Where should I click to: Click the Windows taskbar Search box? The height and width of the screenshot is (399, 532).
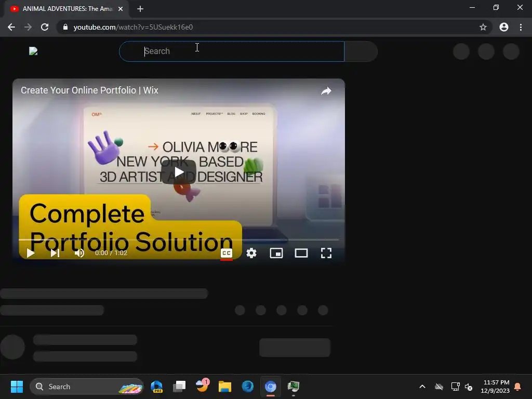point(87,387)
